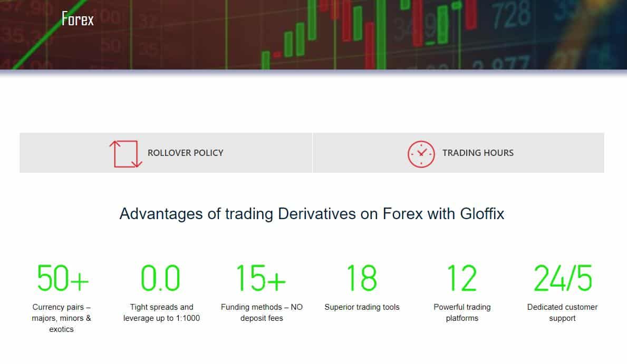Viewport: 627px width, 364px height.
Task: Click the 15+ funding methods number
Action: pyautogui.click(x=261, y=278)
